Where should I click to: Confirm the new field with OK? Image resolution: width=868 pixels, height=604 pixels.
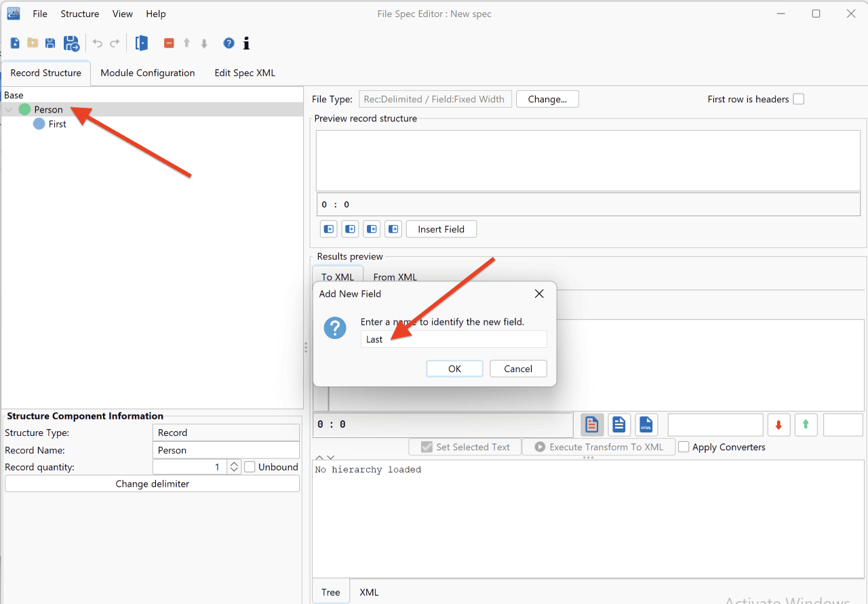pos(454,369)
